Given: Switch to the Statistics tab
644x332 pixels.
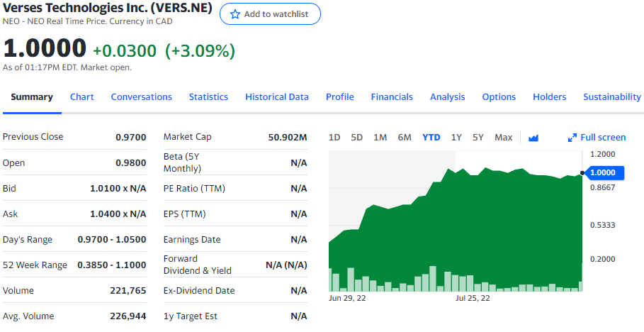Looking at the screenshot, I should pyautogui.click(x=208, y=96).
